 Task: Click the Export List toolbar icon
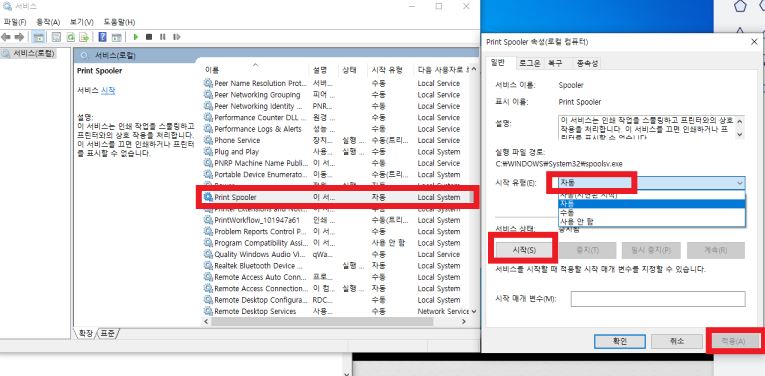click(84, 37)
